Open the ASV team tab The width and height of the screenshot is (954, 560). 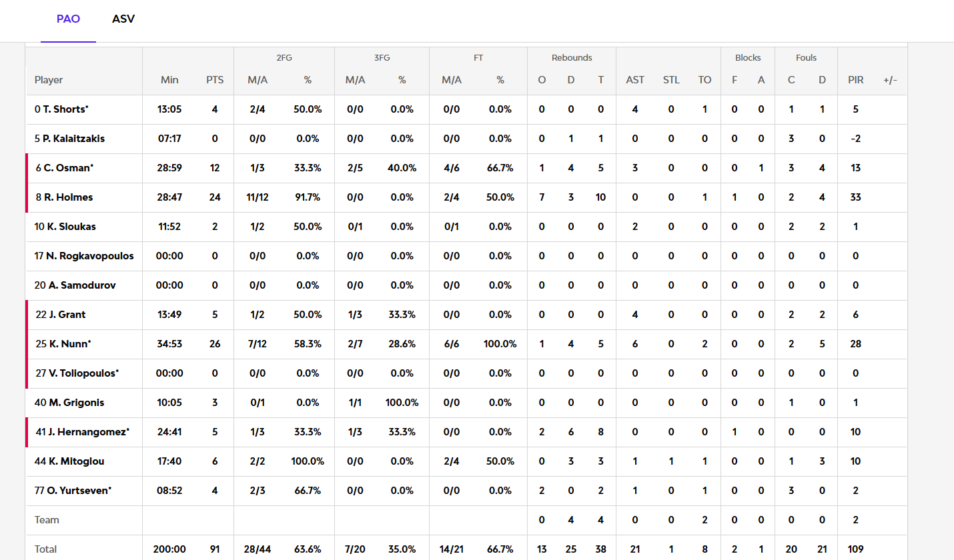tap(123, 19)
